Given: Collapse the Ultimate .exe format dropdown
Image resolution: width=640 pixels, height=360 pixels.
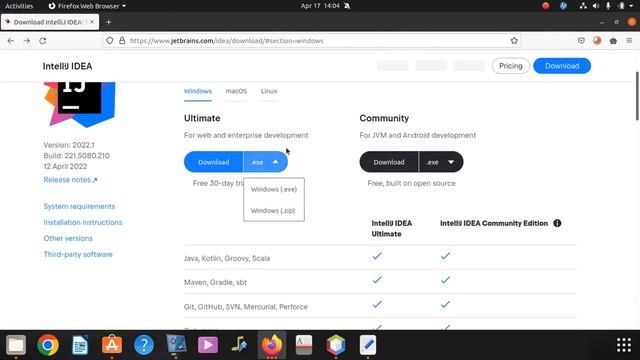Looking at the screenshot, I should click(265, 162).
